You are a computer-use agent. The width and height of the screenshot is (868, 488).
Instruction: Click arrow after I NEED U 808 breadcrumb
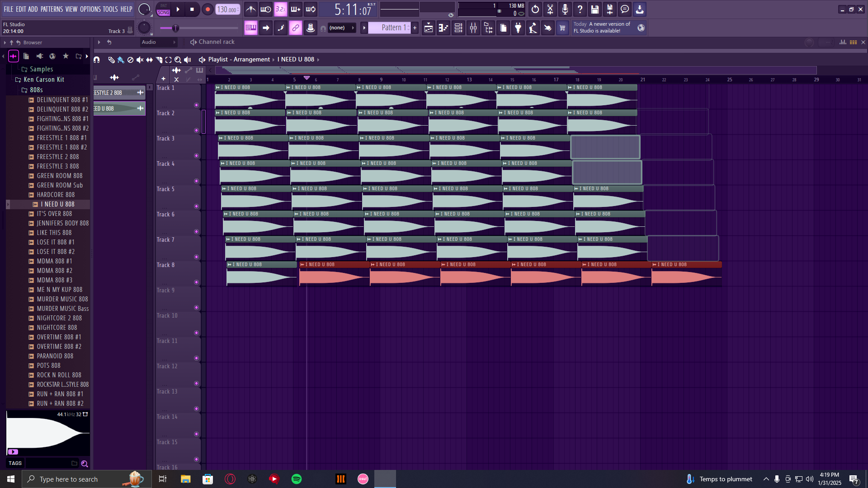pyautogui.click(x=318, y=60)
